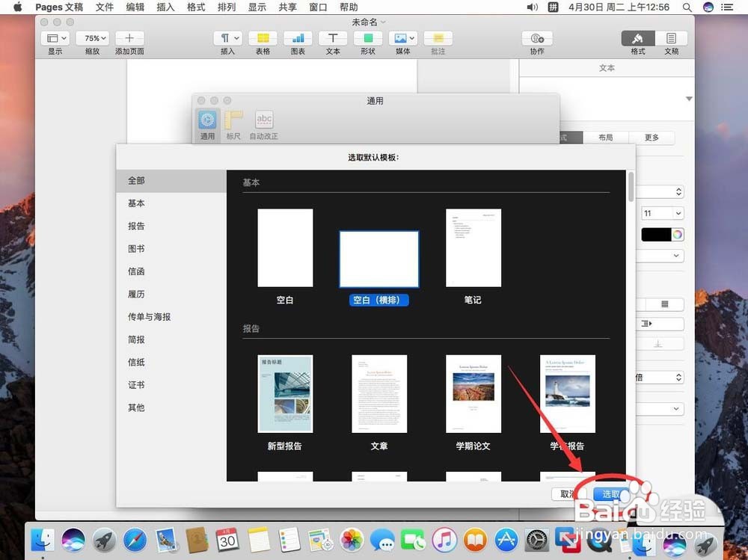Screen dimensions: 748x560
Task: Click the volume icon in menu bar
Action: [x=532, y=7]
